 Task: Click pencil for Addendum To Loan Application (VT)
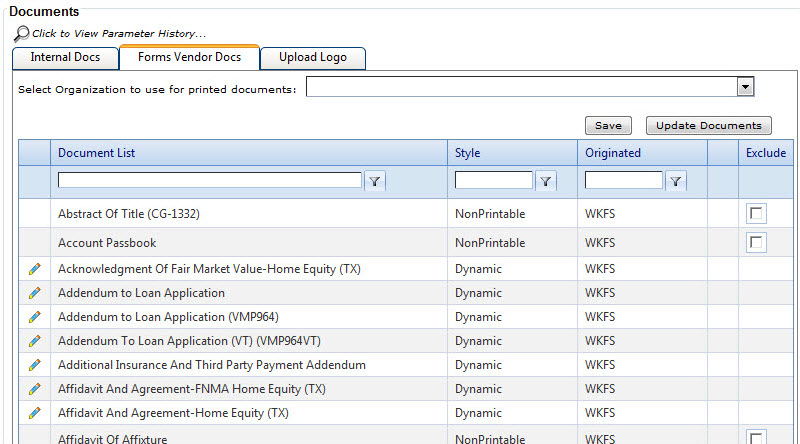point(34,341)
